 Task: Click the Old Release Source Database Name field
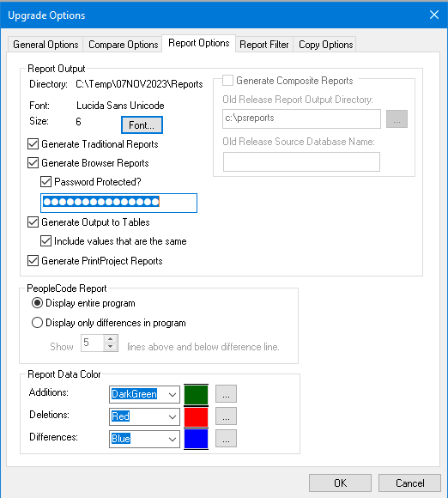301,161
